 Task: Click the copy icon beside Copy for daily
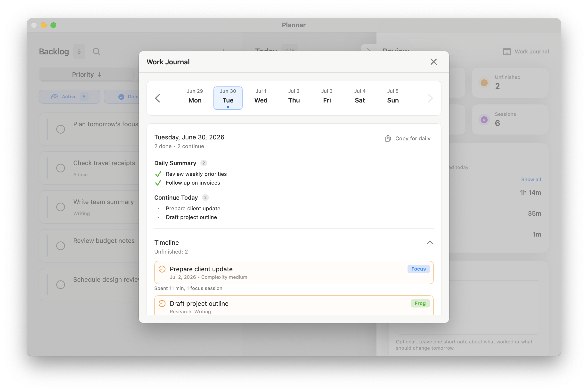click(388, 138)
